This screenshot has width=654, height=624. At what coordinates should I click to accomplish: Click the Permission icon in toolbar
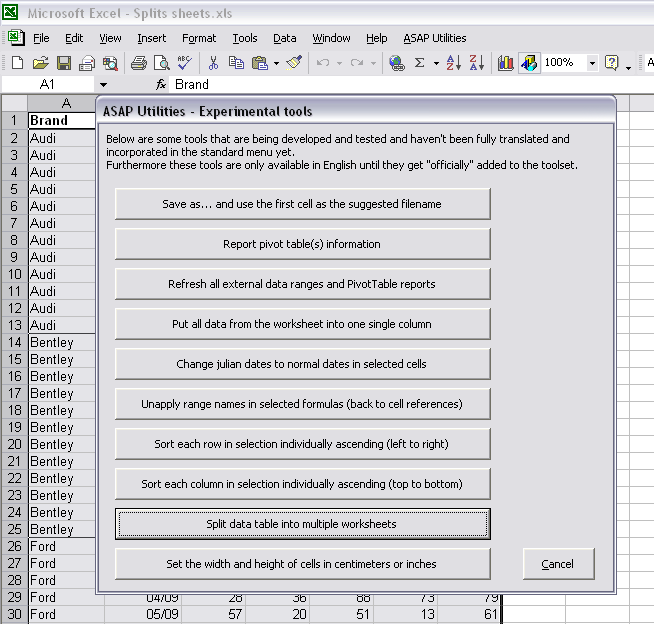[87, 63]
